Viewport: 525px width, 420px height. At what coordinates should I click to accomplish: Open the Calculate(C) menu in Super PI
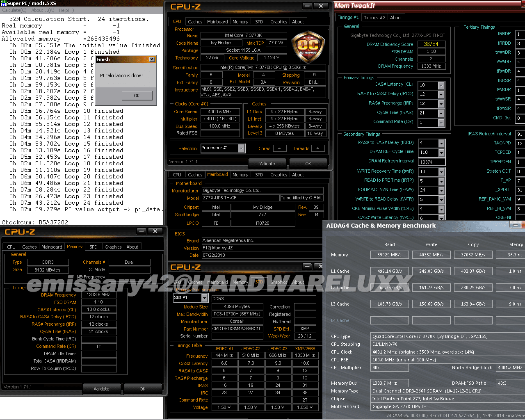pos(14,10)
